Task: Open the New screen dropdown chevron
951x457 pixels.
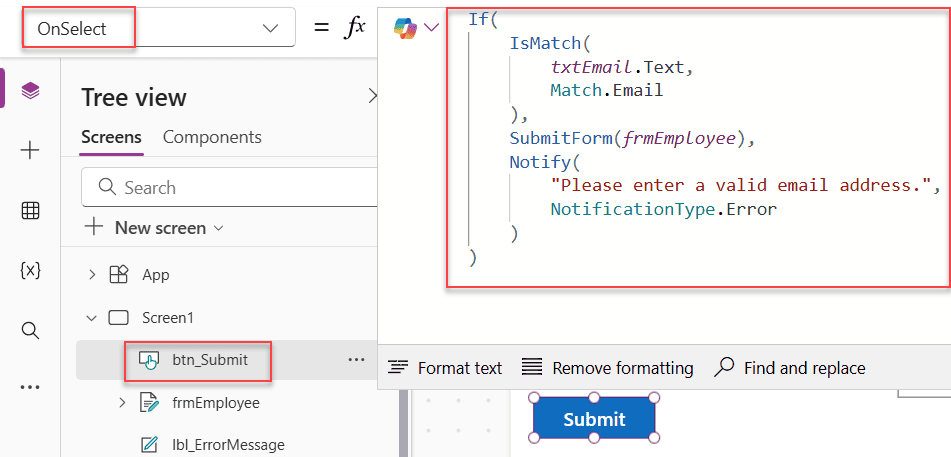Action: click(219, 229)
